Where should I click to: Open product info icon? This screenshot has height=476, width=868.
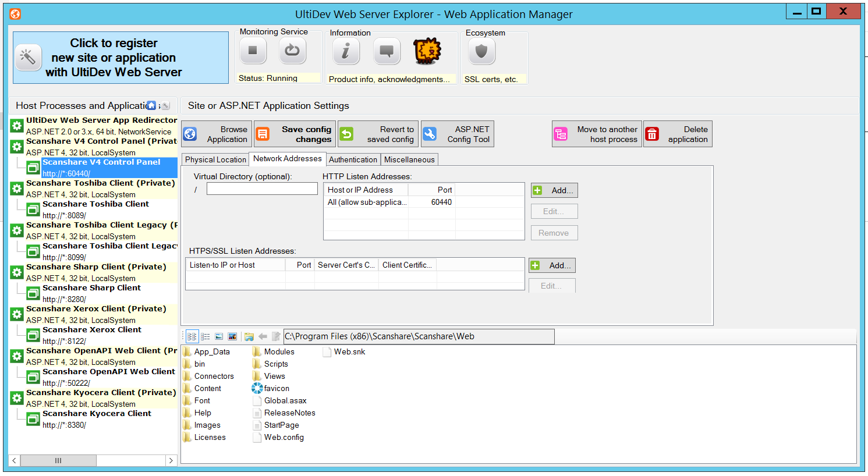pos(346,51)
